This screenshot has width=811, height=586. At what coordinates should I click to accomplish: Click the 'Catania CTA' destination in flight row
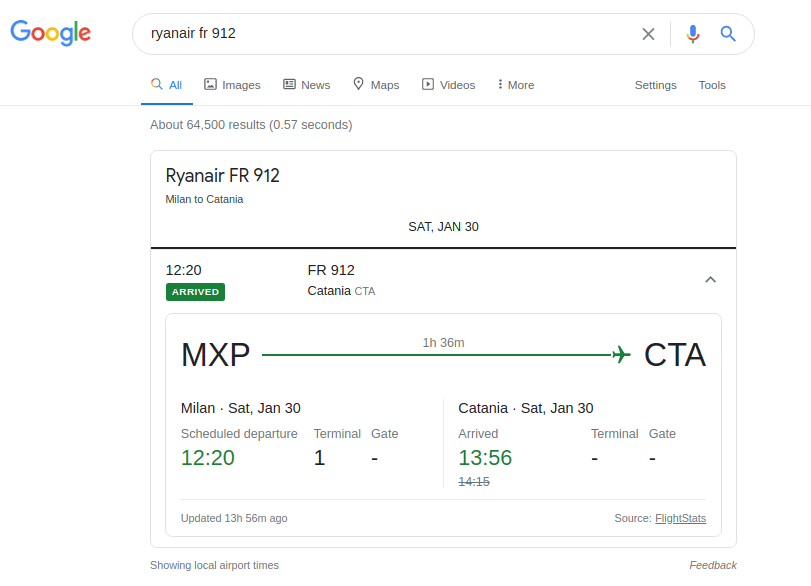tap(341, 291)
